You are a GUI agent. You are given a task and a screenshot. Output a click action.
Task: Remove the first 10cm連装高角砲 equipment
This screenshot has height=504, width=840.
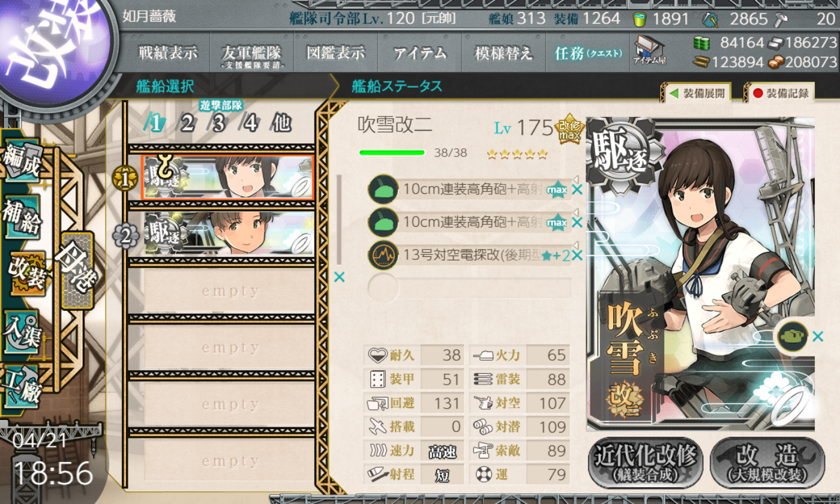[x=577, y=190]
